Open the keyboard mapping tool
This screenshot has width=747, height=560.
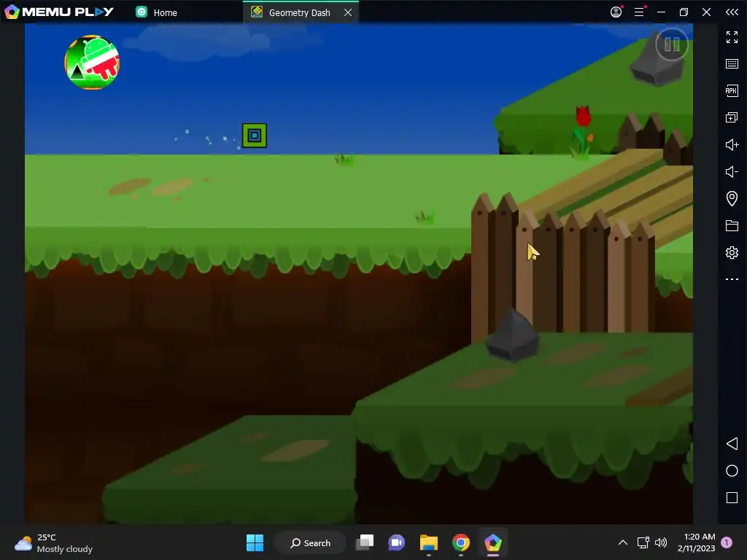coord(732,64)
